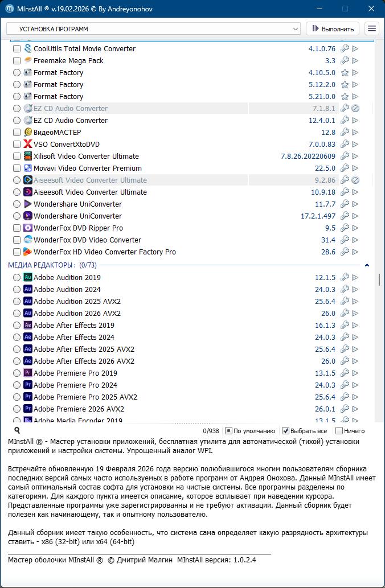Open the hamburger menu
Screen dimensions: 385x588
point(372,28)
